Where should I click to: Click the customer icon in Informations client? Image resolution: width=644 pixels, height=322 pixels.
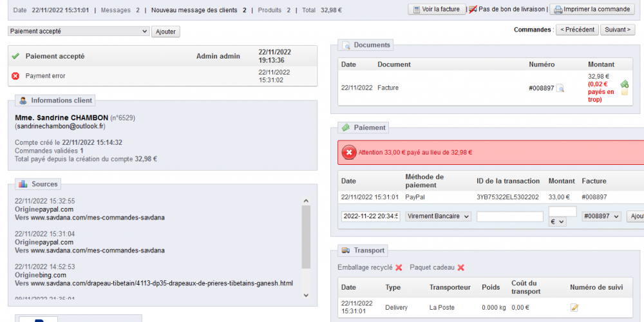coord(23,100)
